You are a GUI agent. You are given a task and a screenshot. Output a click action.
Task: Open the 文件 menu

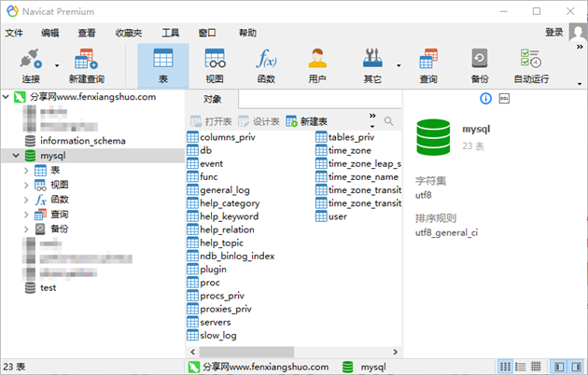(14, 33)
